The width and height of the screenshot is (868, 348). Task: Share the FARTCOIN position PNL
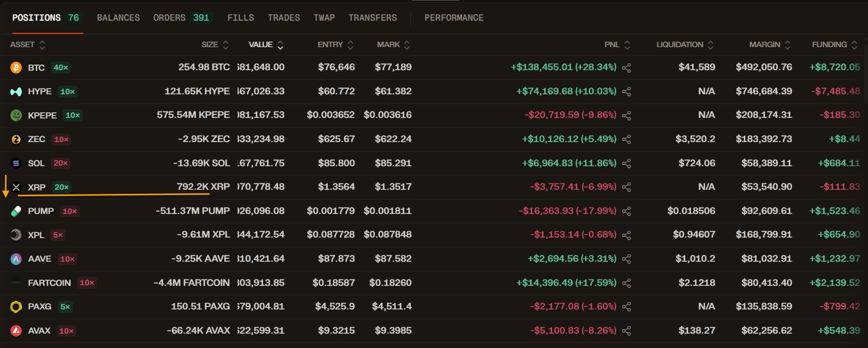[627, 283]
